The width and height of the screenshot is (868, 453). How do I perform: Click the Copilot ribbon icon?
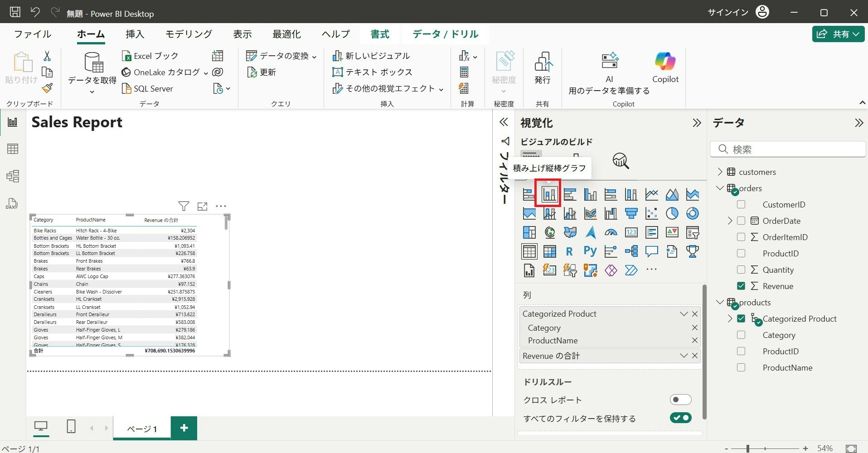665,68
